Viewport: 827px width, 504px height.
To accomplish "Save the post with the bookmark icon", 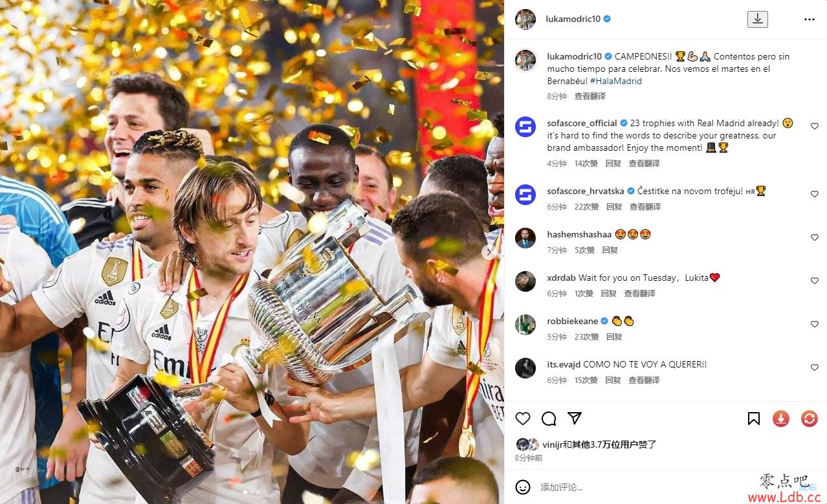I will click(754, 419).
